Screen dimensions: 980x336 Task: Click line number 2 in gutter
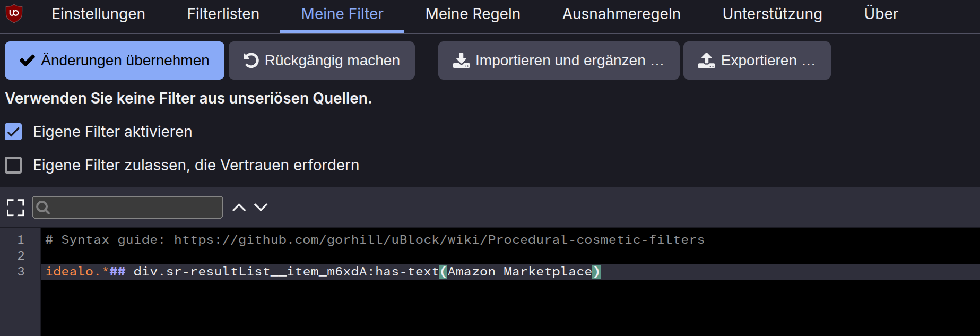(21, 255)
